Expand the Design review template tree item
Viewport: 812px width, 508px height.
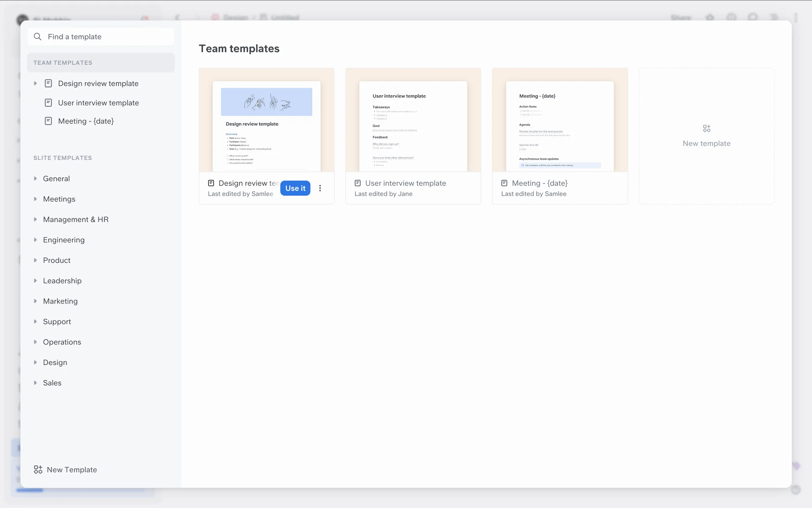pos(36,83)
